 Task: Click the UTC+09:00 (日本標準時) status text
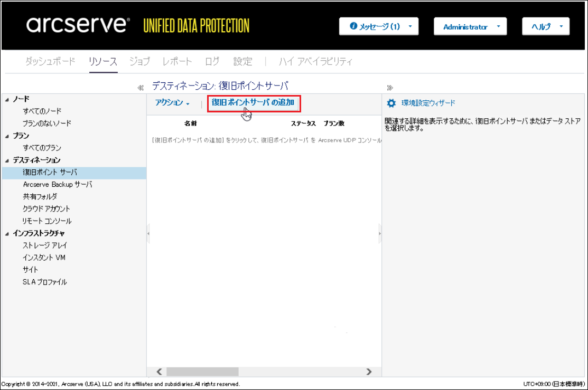click(x=554, y=384)
